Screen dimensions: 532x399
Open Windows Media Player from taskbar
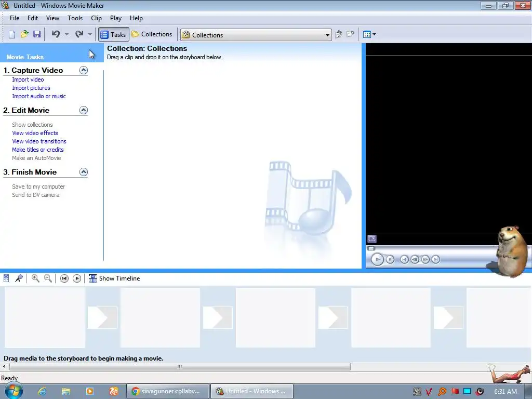point(89,391)
